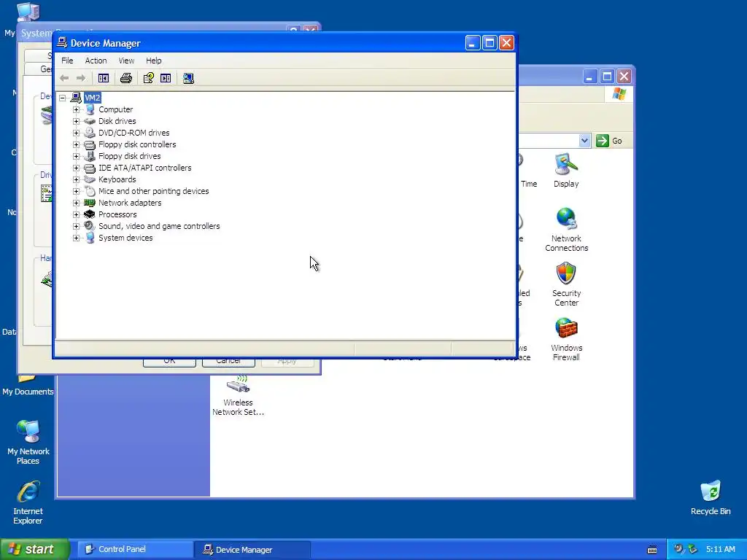The image size is (747, 560).
Task: Click Scan for hardware changes icon
Action: [x=188, y=78]
